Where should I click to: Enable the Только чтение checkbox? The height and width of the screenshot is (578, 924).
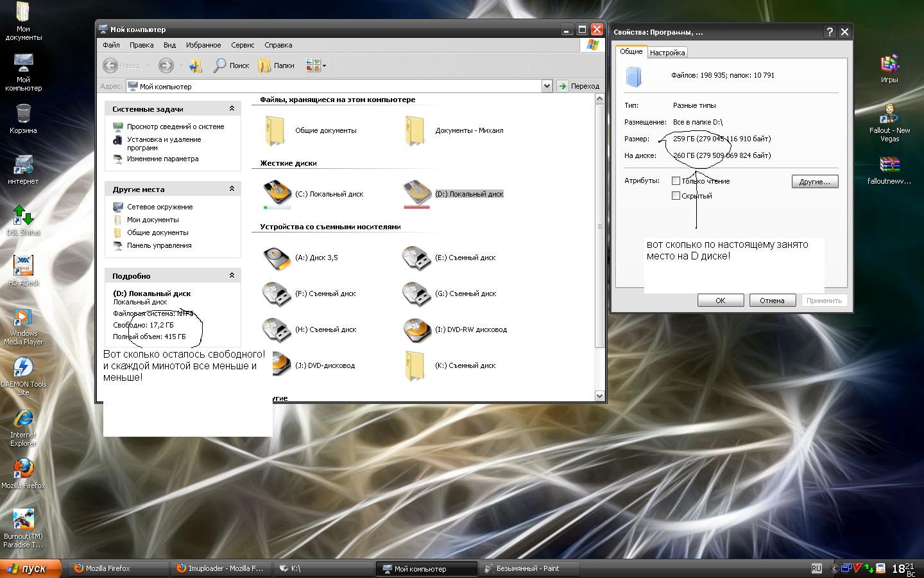(676, 181)
